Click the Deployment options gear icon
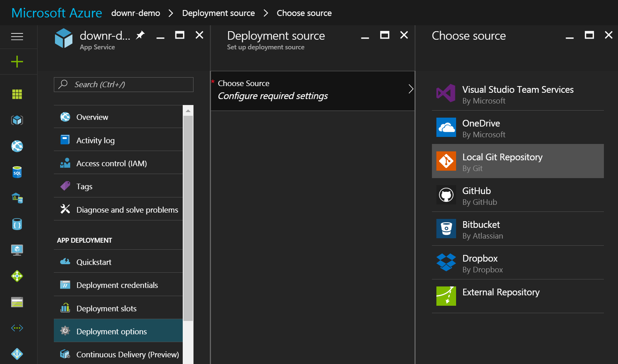 tap(65, 331)
